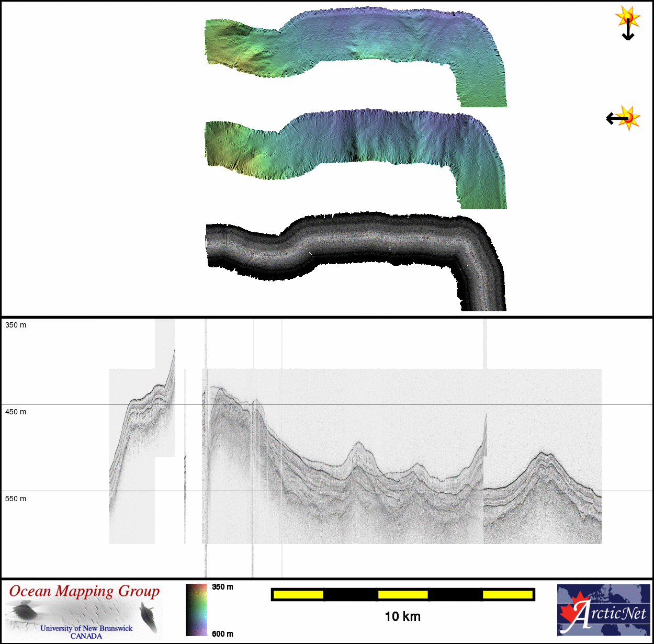Click the University of New Brunswick text

[86, 628]
